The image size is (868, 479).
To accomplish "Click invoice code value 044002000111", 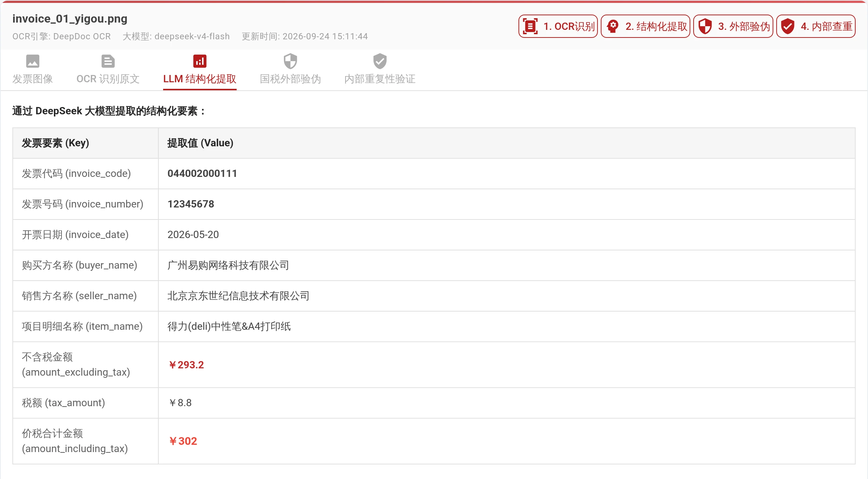I will [x=202, y=174].
